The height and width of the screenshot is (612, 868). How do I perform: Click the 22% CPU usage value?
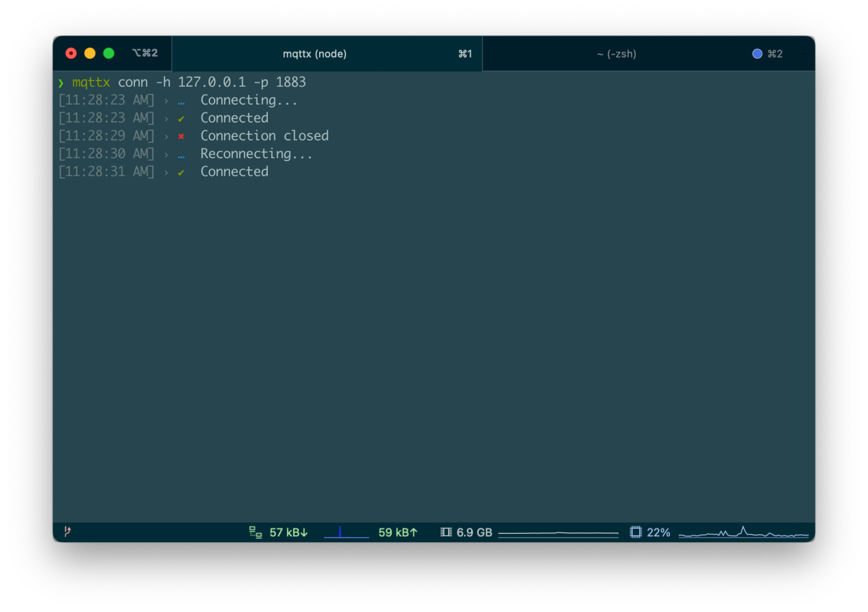coord(658,532)
